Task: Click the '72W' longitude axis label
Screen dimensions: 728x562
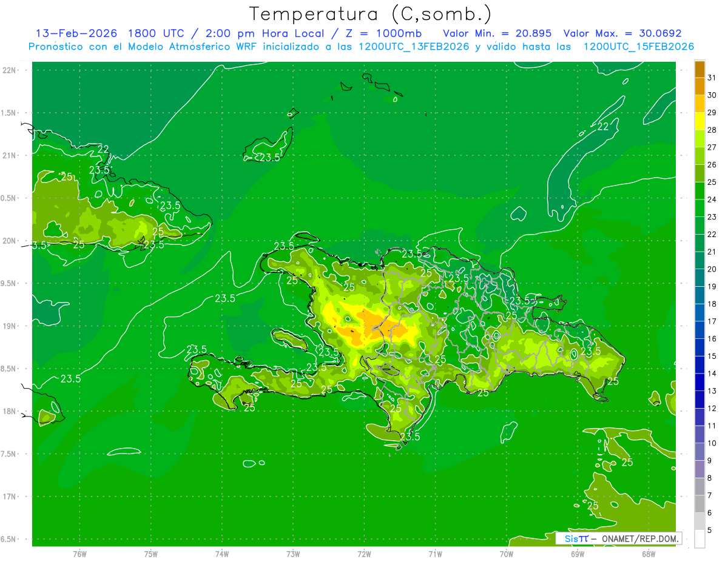Action: tap(364, 554)
